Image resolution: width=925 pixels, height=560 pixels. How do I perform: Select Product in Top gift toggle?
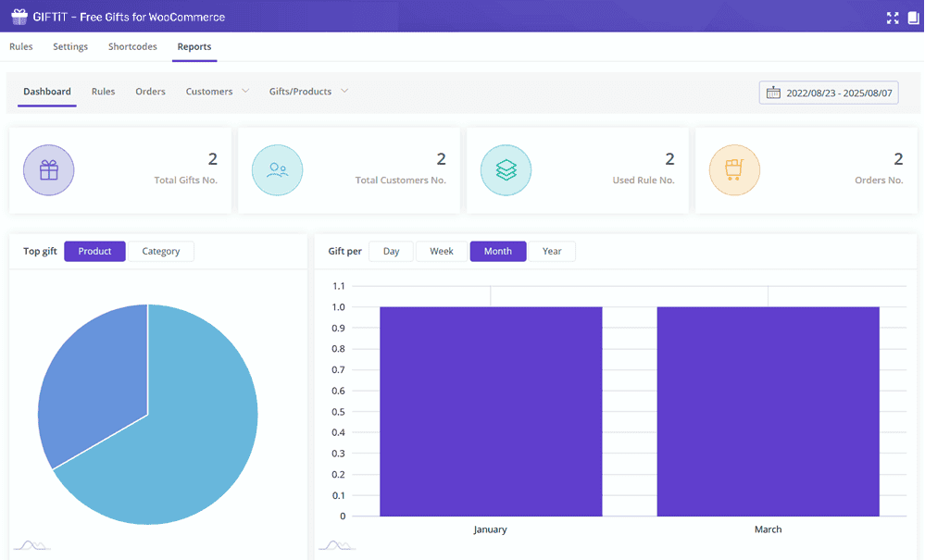(94, 251)
